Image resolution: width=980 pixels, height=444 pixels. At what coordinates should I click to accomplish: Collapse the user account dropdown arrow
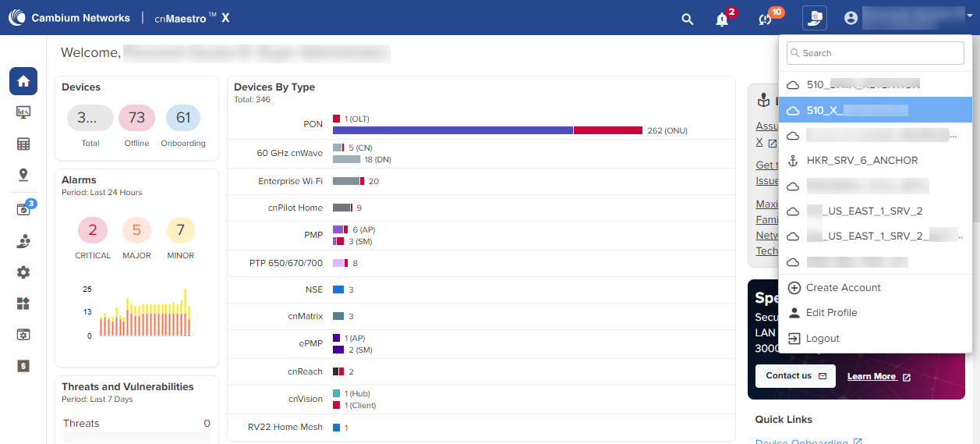[x=969, y=16]
